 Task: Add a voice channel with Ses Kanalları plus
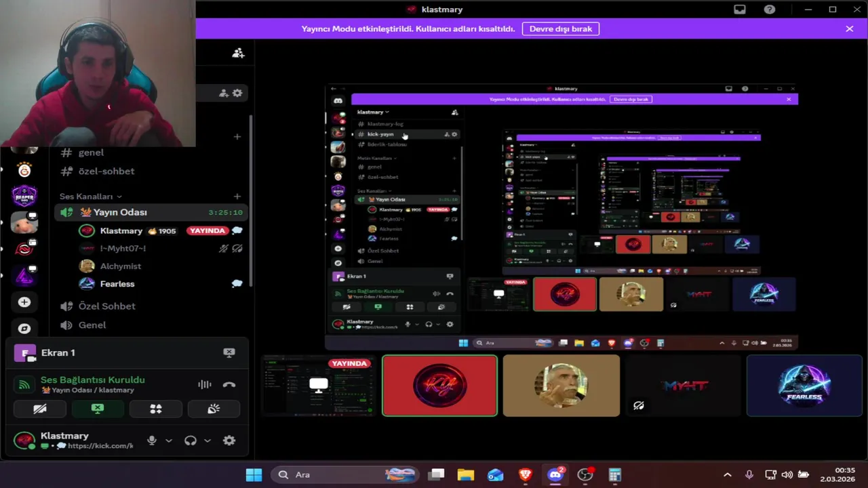237,197
